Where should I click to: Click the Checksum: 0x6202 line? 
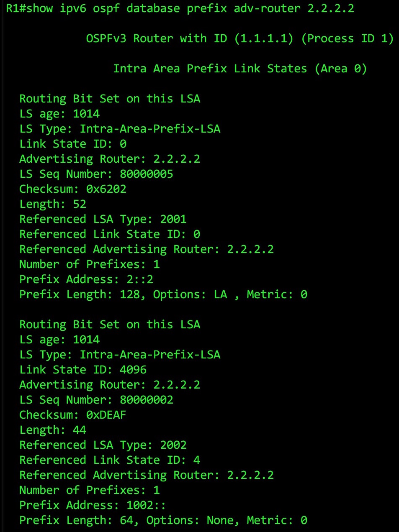(73, 189)
